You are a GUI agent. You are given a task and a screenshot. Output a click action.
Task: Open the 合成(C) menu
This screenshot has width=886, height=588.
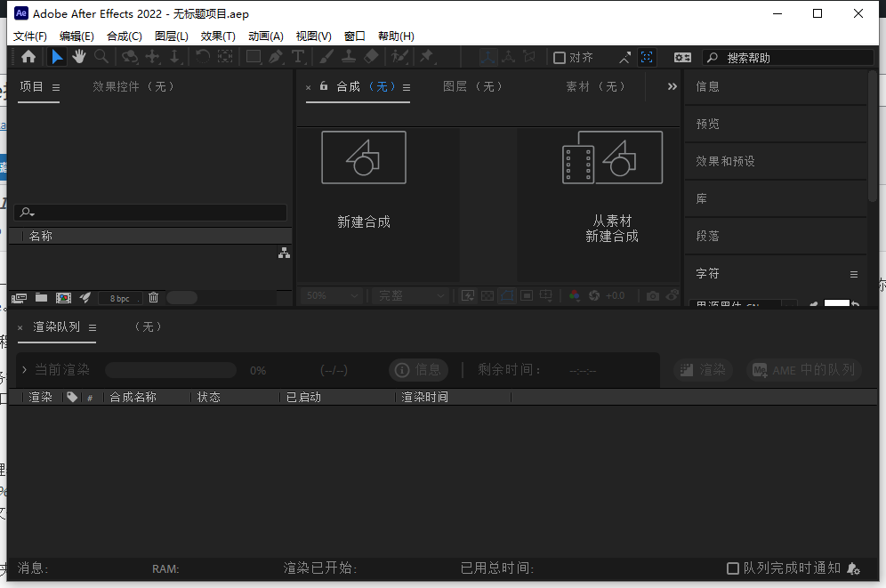pyautogui.click(x=125, y=36)
